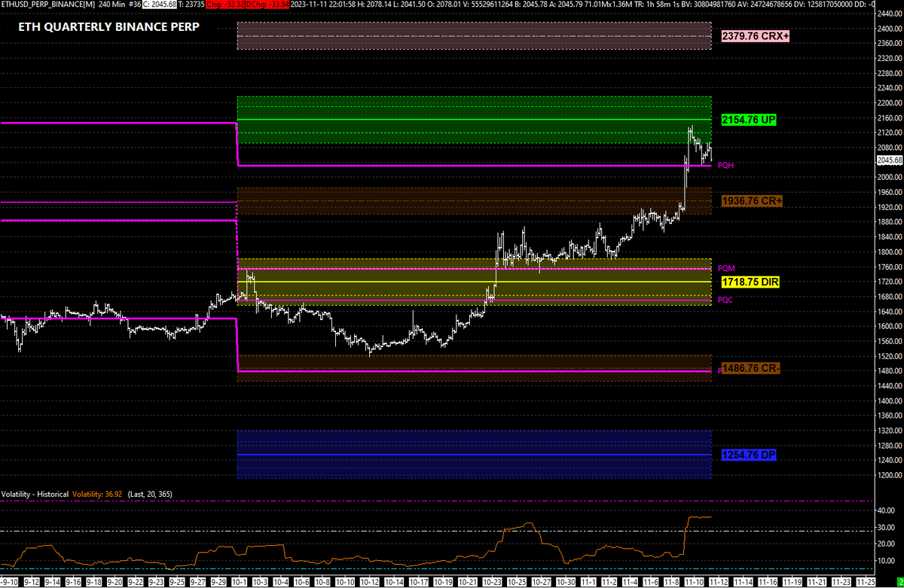Image resolution: width=904 pixels, height=588 pixels.
Task: Select the green 2154.76 UP level label
Action: 749,120
